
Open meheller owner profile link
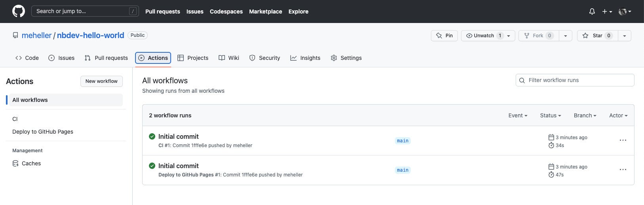36,35
